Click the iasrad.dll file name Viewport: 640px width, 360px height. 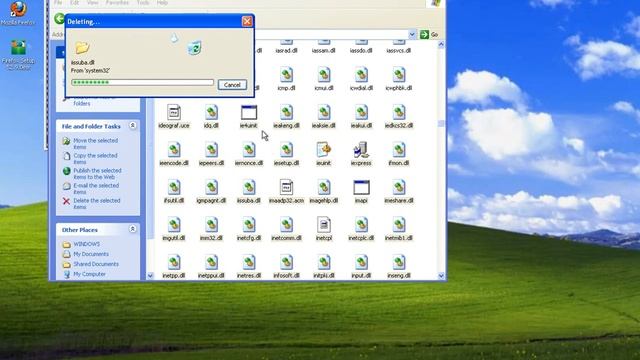pyautogui.click(x=286, y=51)
